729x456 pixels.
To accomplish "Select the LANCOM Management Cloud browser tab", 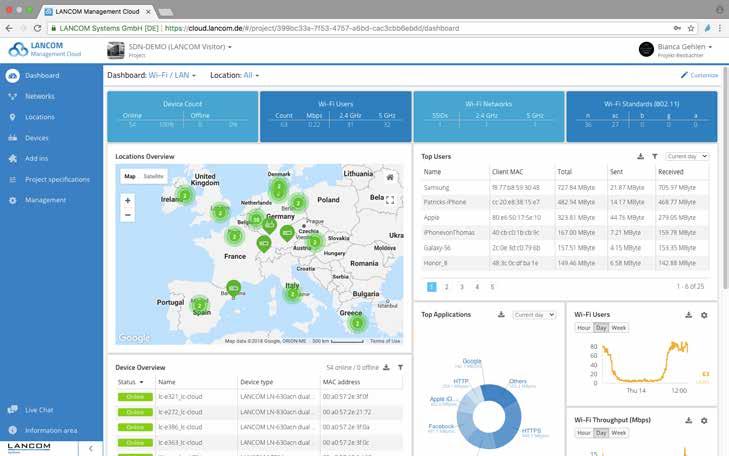I will pyautogui.click(x=97, y=11).
